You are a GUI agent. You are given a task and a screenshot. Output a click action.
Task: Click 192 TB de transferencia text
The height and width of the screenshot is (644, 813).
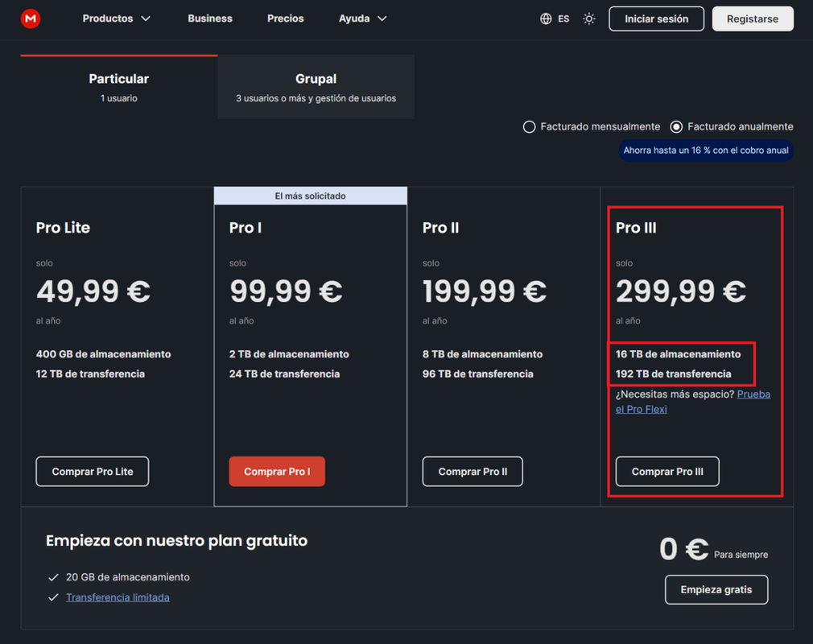(x=674, y=374)
